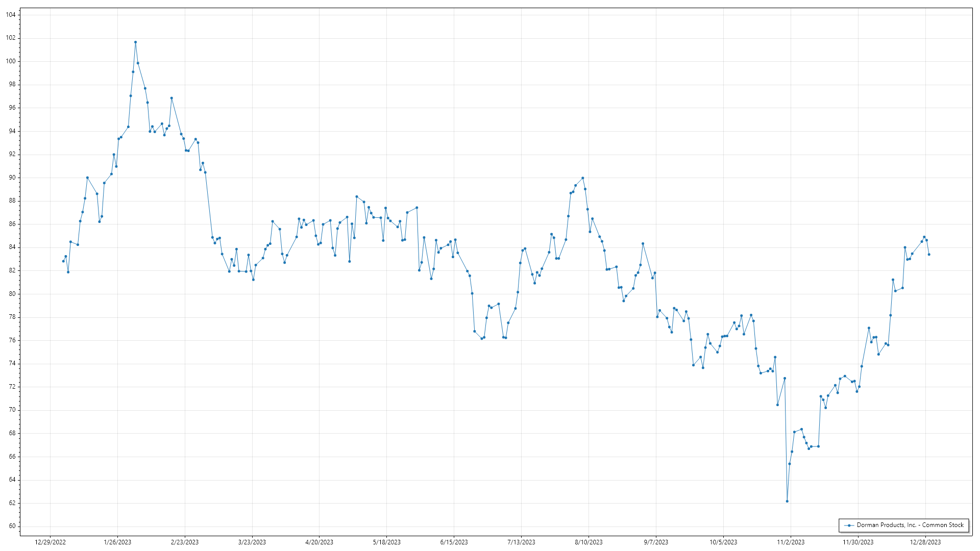
Task: Click the 2/23/2023 x-axis date label
Action: point(185,542)
